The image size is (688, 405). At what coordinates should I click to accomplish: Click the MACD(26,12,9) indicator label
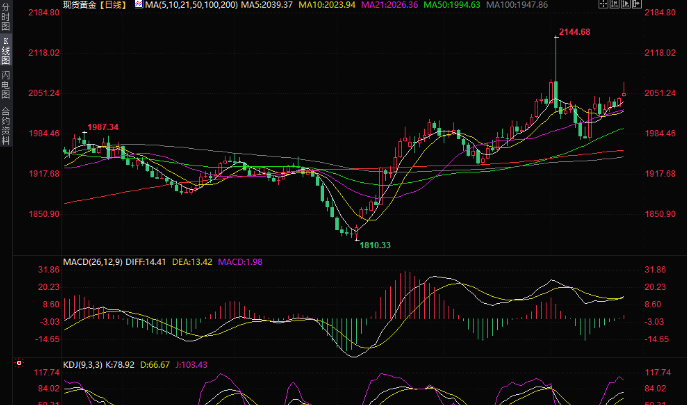point(93,262)
